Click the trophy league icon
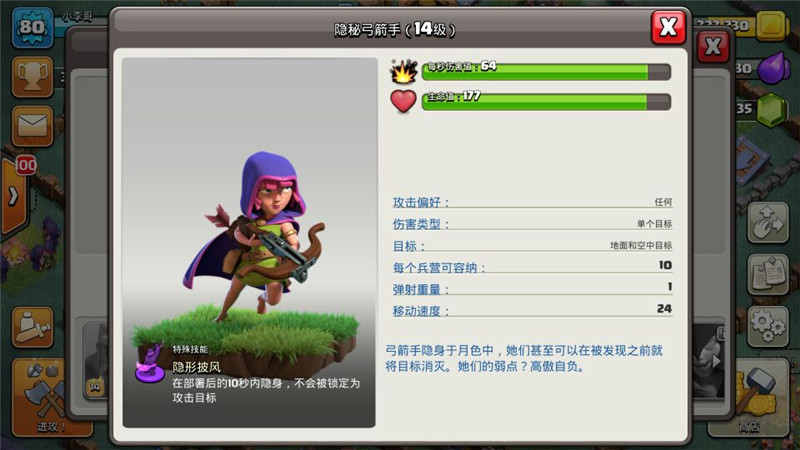 tap(32, 77)
